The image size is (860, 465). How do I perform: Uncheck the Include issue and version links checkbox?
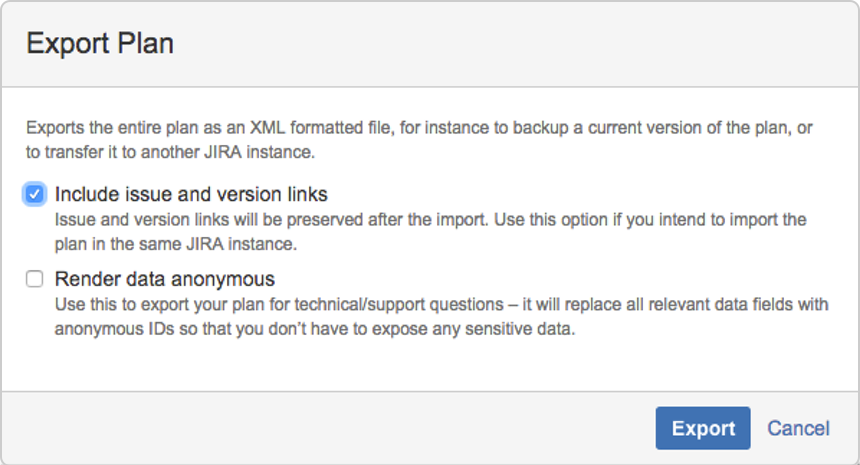coord(35,194)
